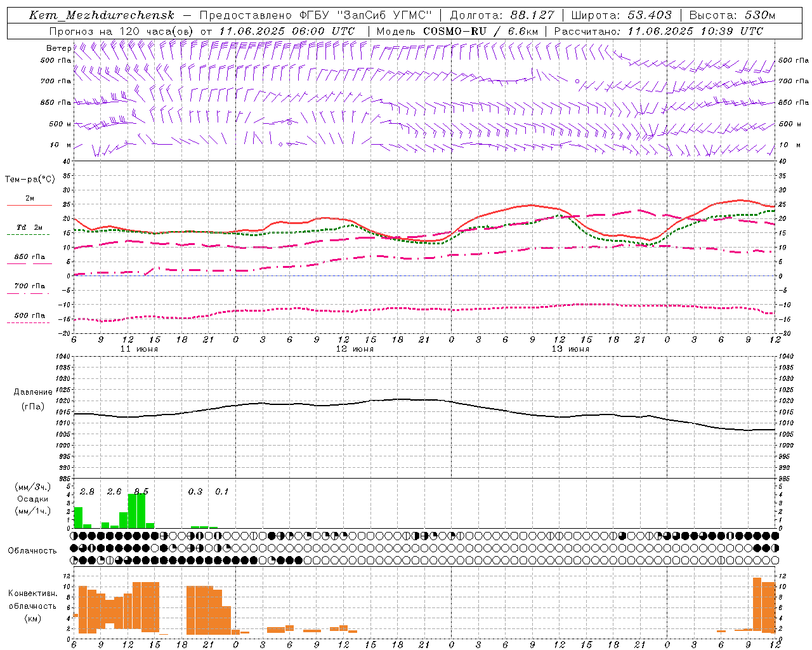Click the Осадки precipitation label

coord(33,499)
